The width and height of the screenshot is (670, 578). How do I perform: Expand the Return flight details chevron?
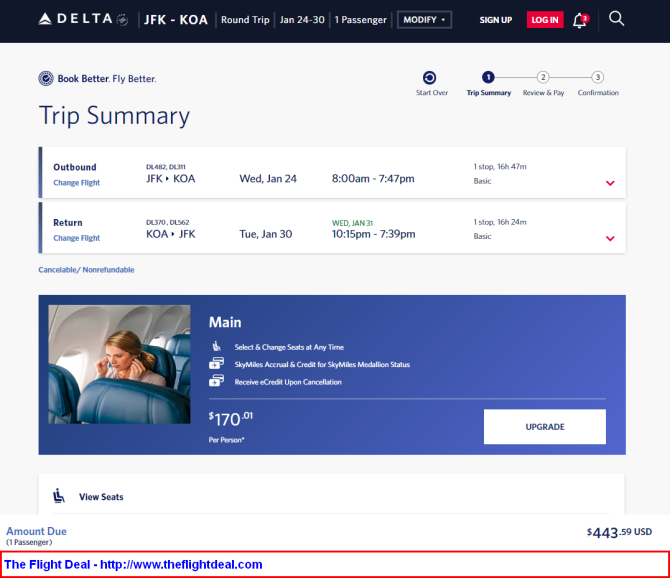coord(610,238)
